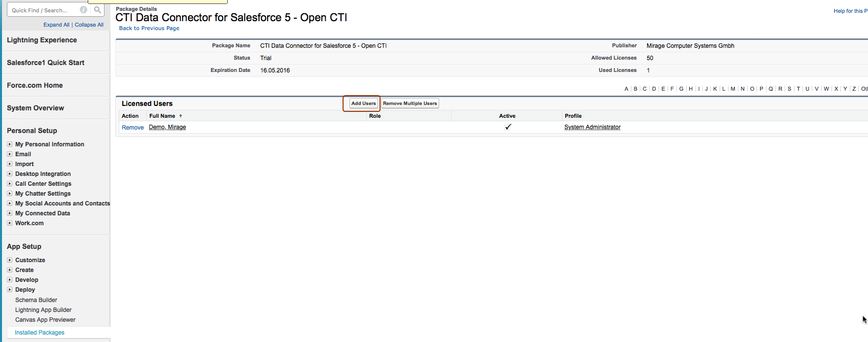The width and height of the screenshot is (868, 342).
Task: Expand the Desktop Integration arrow
Action: pos(9,174)
